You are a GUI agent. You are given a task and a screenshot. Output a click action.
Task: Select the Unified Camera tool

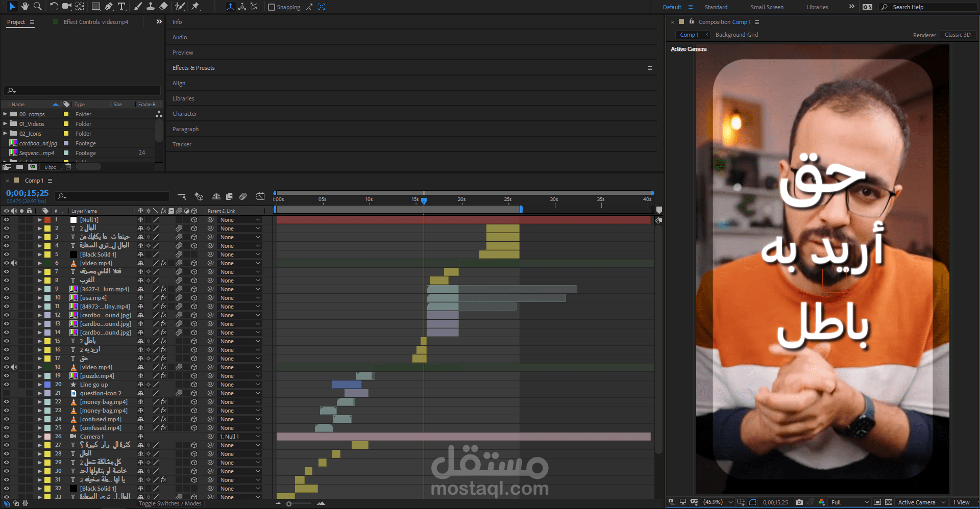(x=66, y=7)
